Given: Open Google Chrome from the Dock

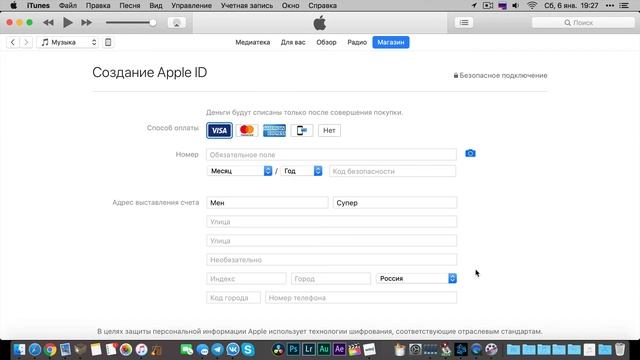Looking at the screenshot, I should 50,349.
